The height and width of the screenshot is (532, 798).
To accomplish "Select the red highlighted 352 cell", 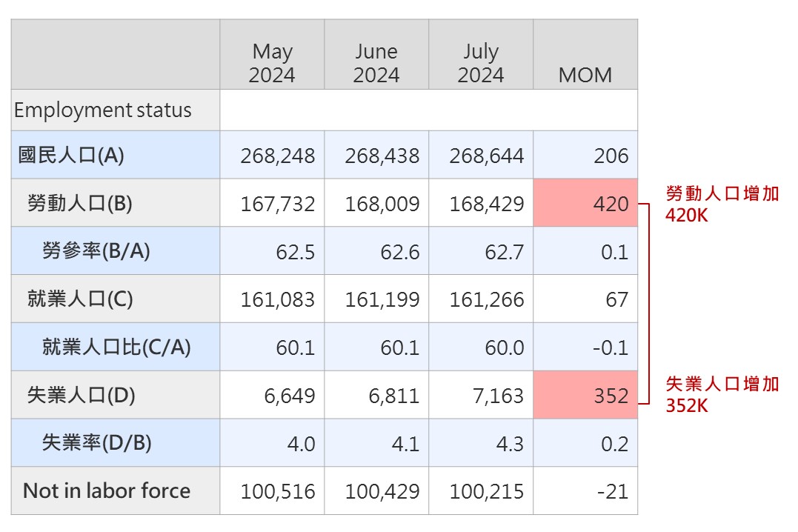I will pyautogui.click(x=585, y=395).
